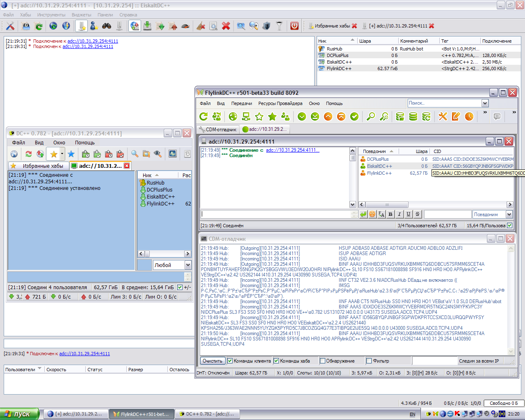Open the 'Вид' menu in DC++ 0.782
This screenshot has height=420, width=525.
(x=39, y=143)
